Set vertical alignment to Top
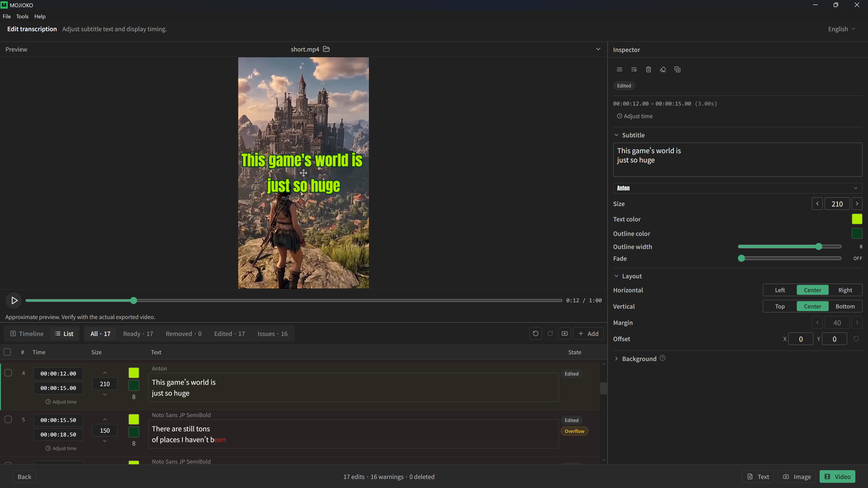The width and height of the screenshot is (868, 488). pyautogui.click(x=780, y=307)
